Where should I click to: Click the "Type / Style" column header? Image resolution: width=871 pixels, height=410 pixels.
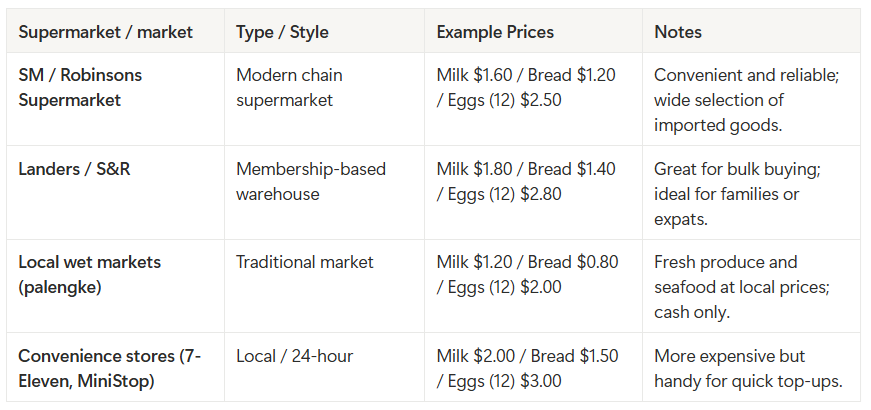point(282,32)
